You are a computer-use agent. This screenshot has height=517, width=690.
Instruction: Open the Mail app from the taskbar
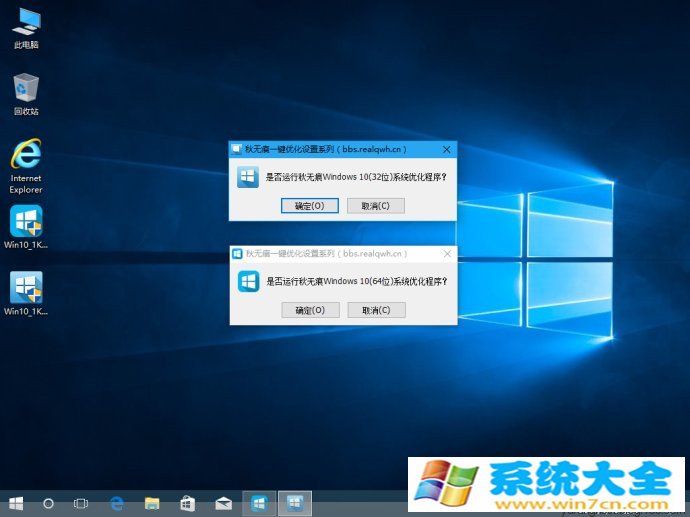coord(223,502)
